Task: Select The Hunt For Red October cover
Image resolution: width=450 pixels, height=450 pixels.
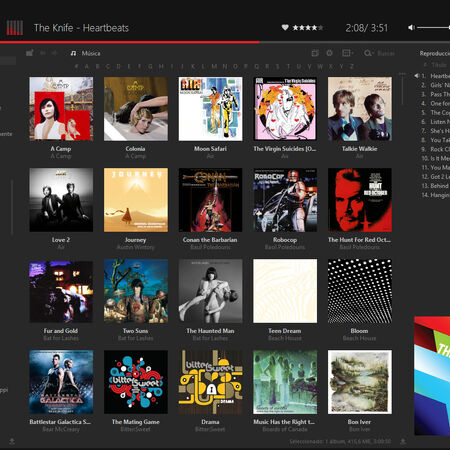Action: click(360, 200)
